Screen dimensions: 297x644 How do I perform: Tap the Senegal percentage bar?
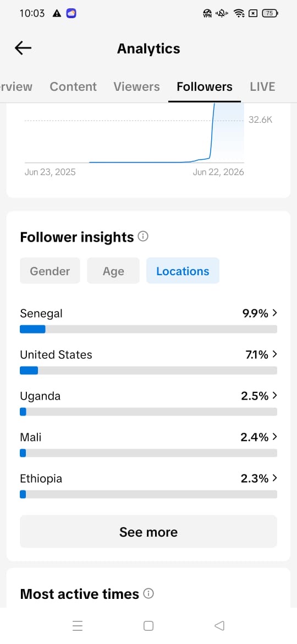click(148, 329)
